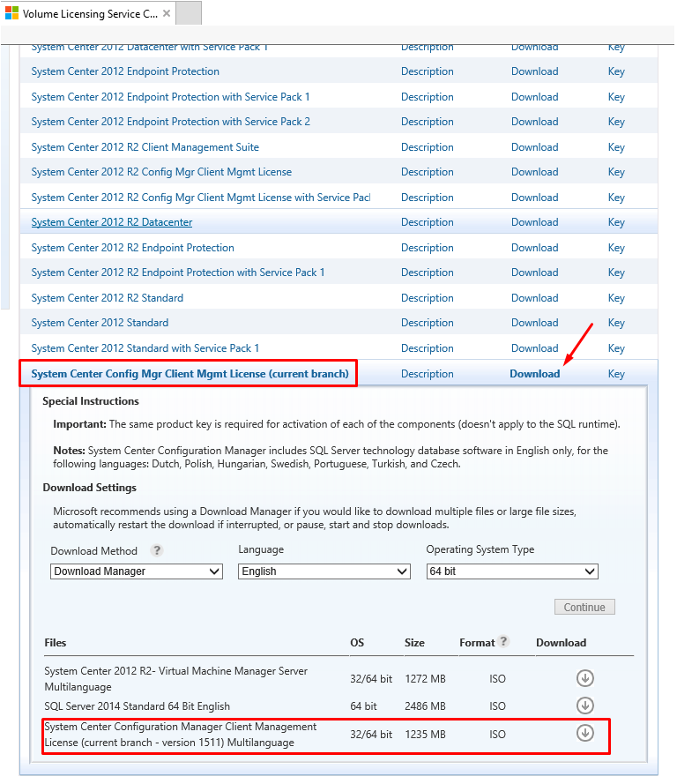Click Microsoft logo icon in browser tab
This screenshot has width=677, height=784.
click(x=11, y=13)
